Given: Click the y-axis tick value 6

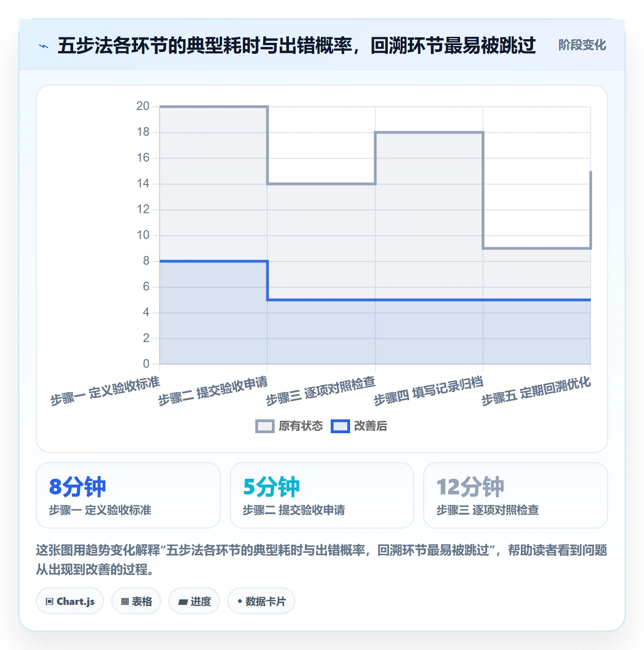Looking at the screenshot, I should coord(146,287).
